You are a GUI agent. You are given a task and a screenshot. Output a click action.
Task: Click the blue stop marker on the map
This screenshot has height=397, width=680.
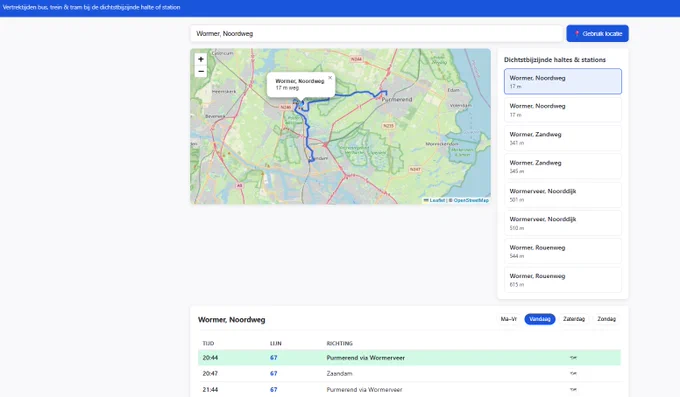301,104
